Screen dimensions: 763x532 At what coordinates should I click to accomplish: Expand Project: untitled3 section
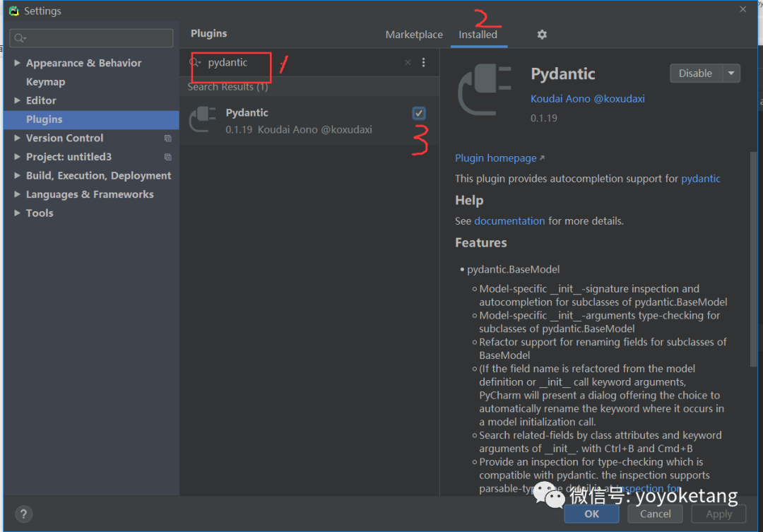pyautogui.click(x=17, y=157)
